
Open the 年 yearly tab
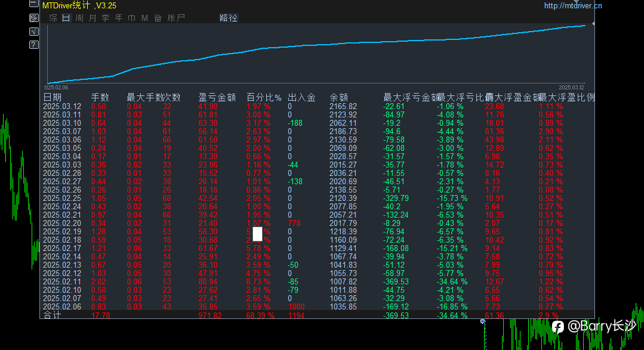coord(119,18)
